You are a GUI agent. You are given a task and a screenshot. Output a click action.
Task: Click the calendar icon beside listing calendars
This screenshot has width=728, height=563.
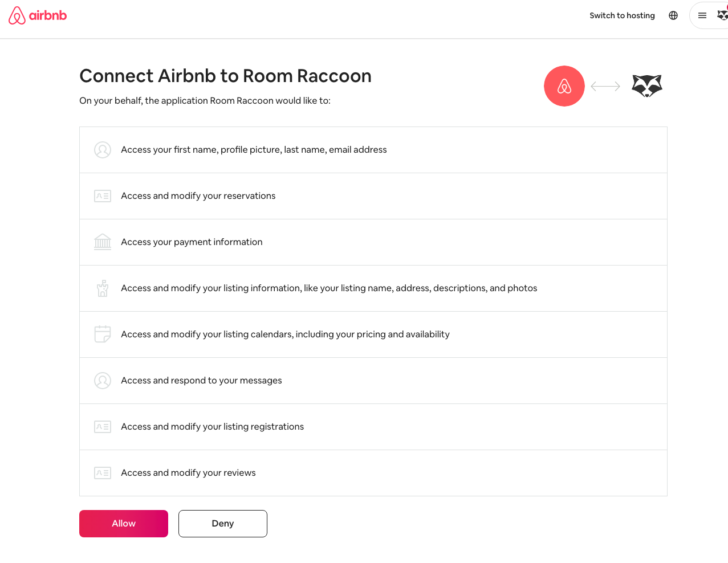103,334
